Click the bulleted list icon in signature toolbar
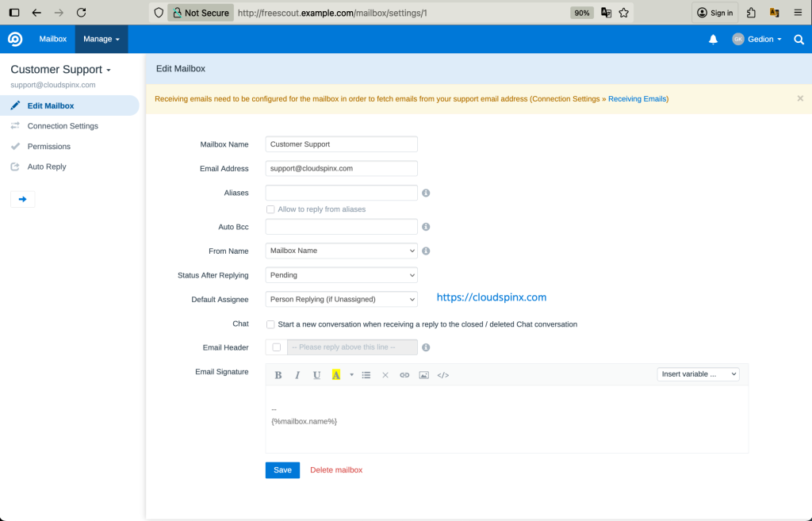Viewport: 812px width, 521px height. [366, 374]
